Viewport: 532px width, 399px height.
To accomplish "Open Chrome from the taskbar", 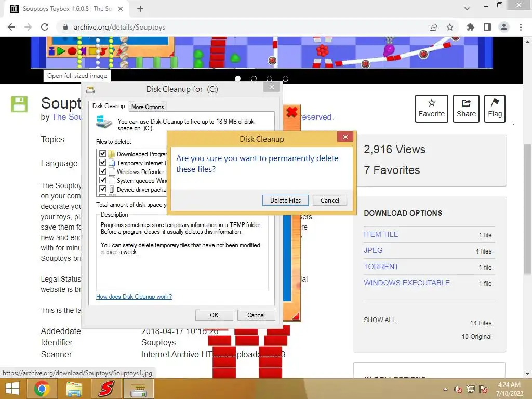I will click(x=42, y=389).
